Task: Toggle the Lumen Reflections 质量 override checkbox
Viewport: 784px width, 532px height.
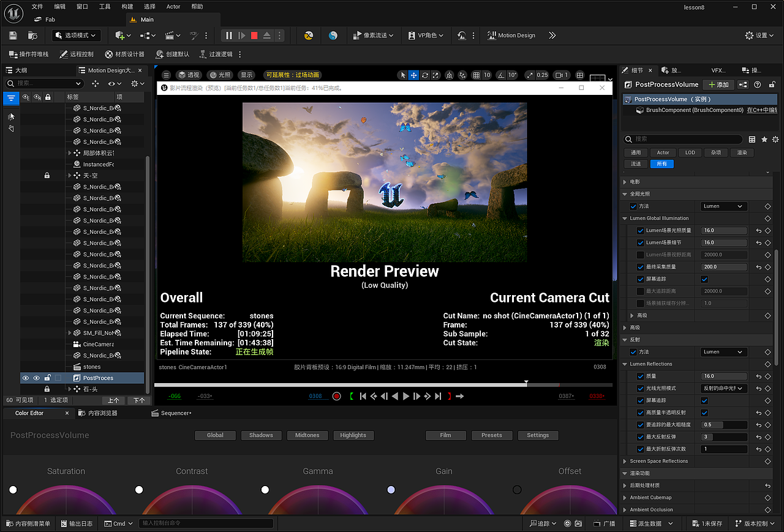Action: click(641, 377)
